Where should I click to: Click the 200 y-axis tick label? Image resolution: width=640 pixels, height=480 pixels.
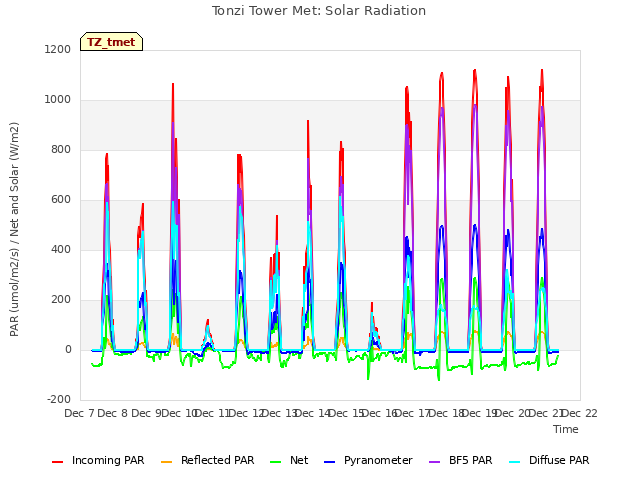click(x=61, y=300)
